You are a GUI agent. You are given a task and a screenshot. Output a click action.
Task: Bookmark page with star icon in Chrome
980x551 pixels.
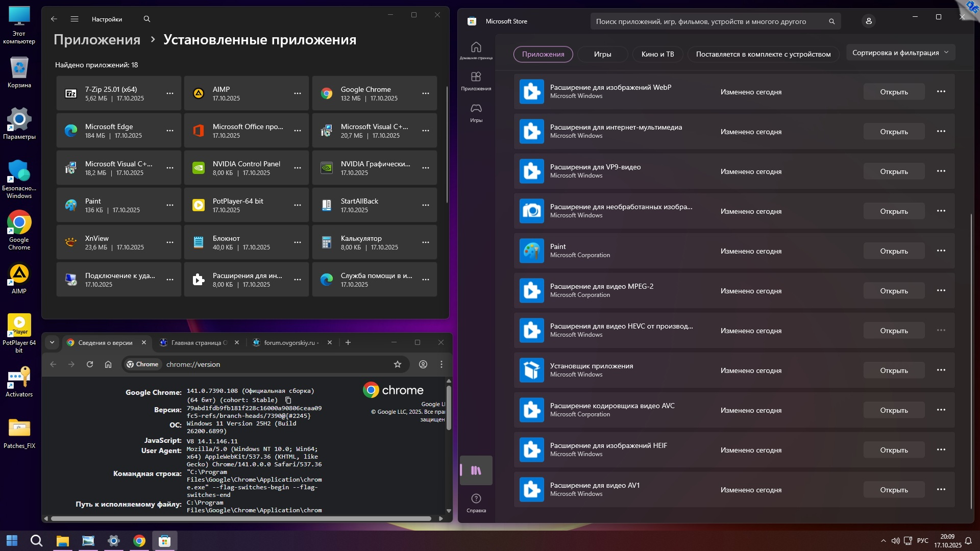tap(398, 364)
